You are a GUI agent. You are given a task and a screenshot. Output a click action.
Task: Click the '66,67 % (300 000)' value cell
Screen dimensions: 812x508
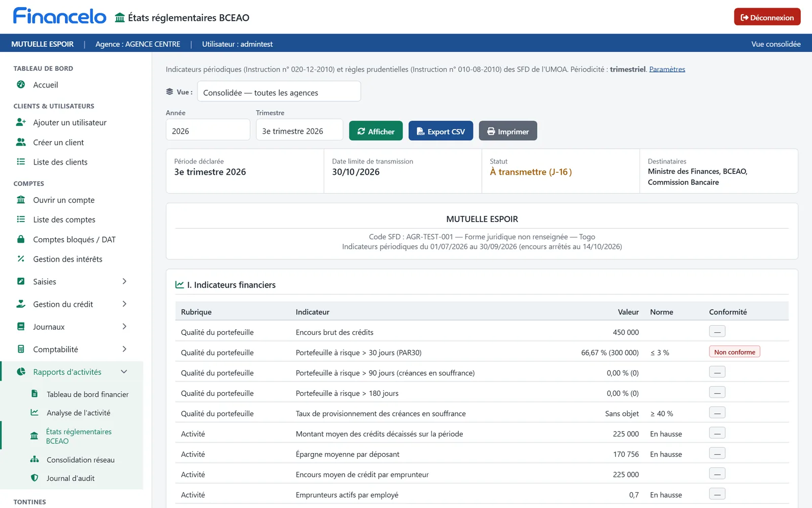pos(610,353)
